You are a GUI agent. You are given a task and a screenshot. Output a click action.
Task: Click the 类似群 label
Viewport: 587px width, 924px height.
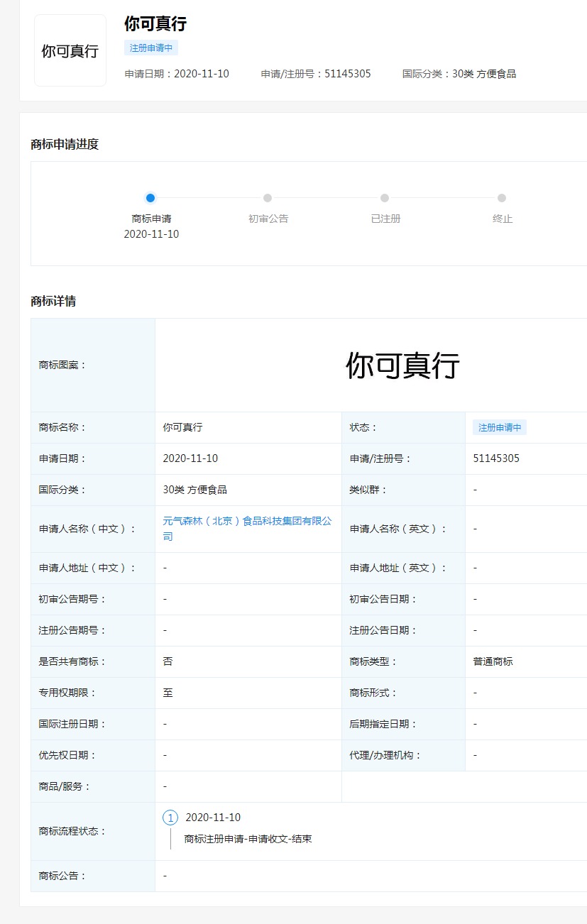click(369, 490)
